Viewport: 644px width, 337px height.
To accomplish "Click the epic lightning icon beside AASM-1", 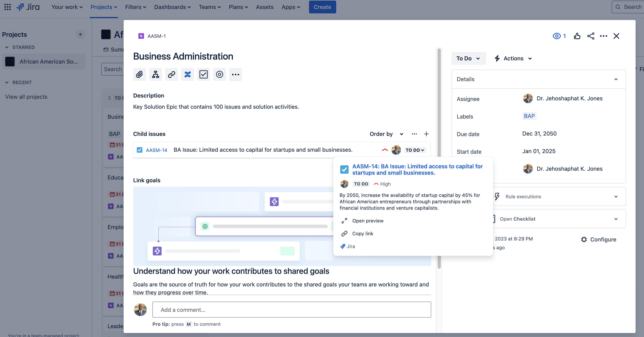I will click(141, 36).
